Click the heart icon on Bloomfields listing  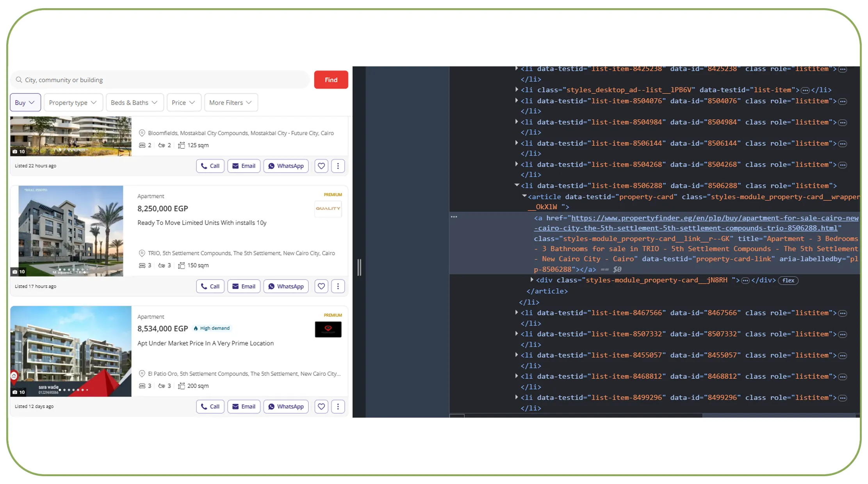[321, 166]
